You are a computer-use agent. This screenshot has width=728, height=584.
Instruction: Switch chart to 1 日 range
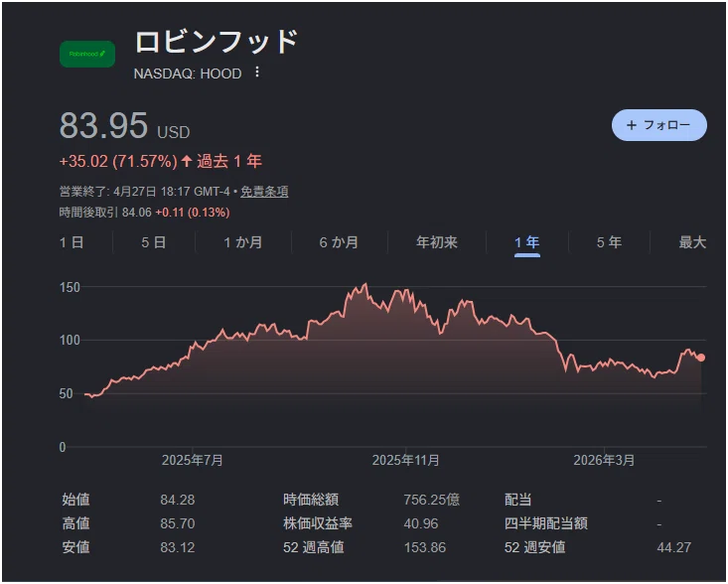(72, 242)
